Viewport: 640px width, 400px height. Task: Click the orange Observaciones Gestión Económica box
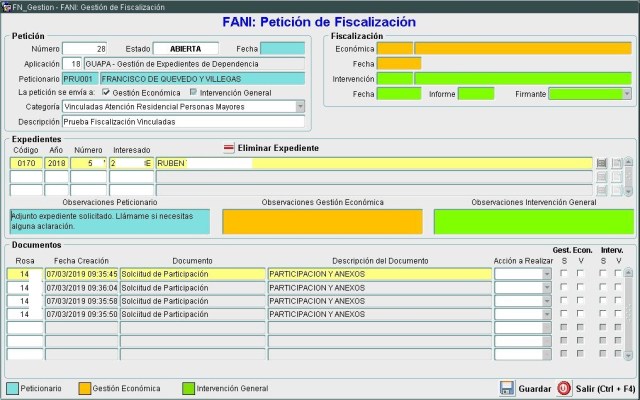pos(322,221)
